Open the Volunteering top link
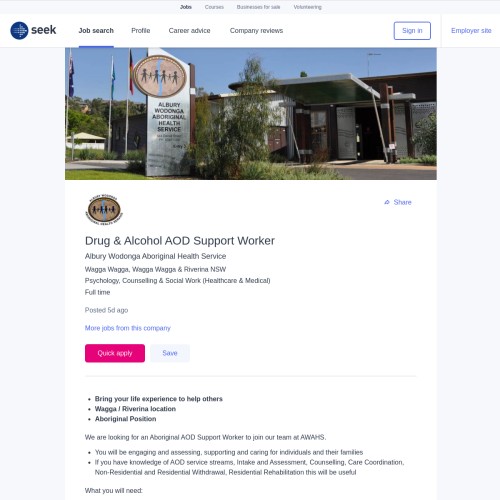This screenshot has width=500, height=500. 307,7
